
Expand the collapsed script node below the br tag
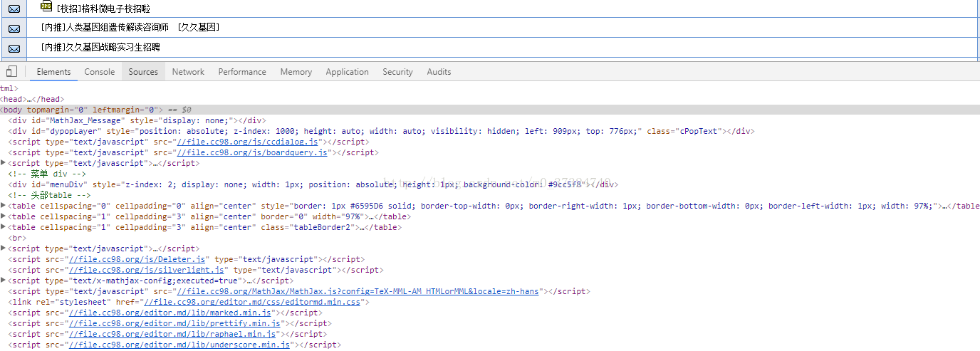(x=3, y=248)
